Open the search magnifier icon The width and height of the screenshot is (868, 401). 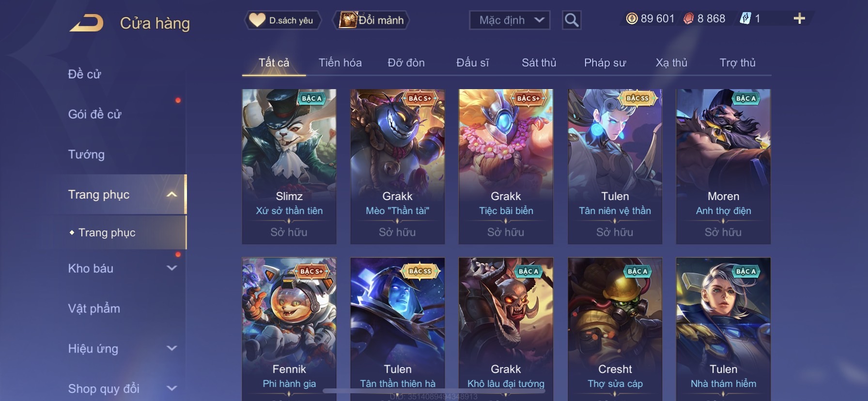point(572,20)
